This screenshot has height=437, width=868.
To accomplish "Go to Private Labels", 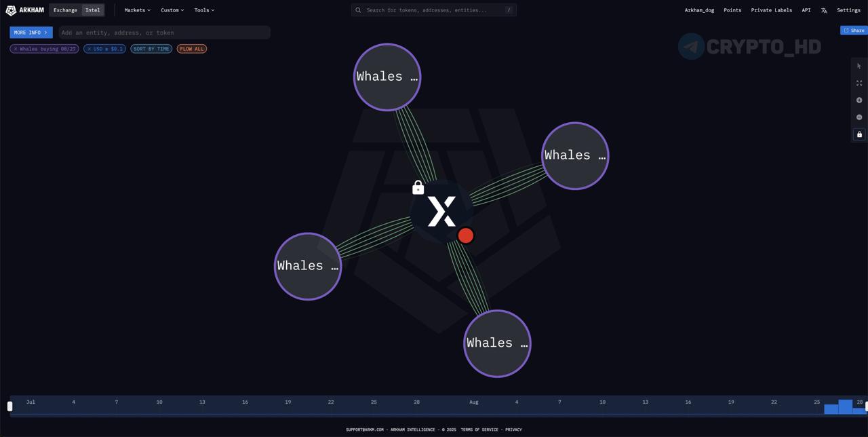I will click(x=771, y=10).
